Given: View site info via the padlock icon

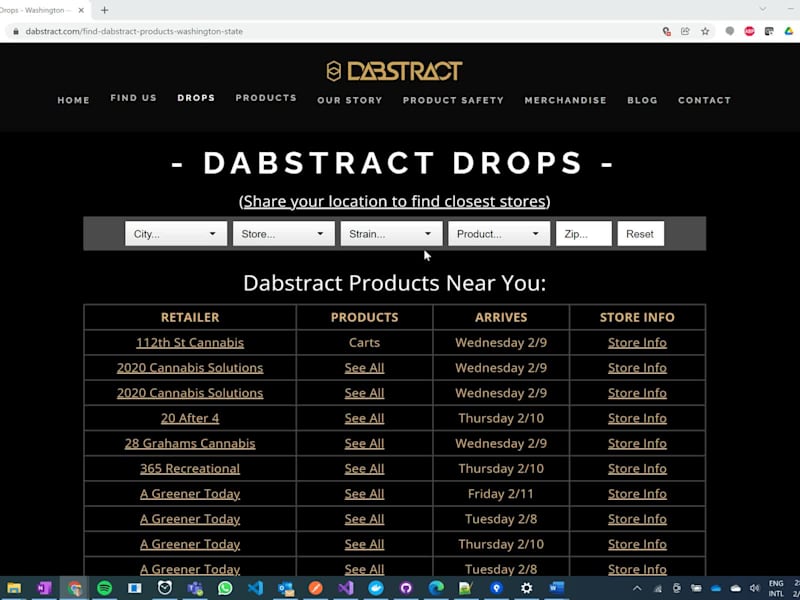Looking at the screenshot, I should pyautogui.click(x=16, y=31).
